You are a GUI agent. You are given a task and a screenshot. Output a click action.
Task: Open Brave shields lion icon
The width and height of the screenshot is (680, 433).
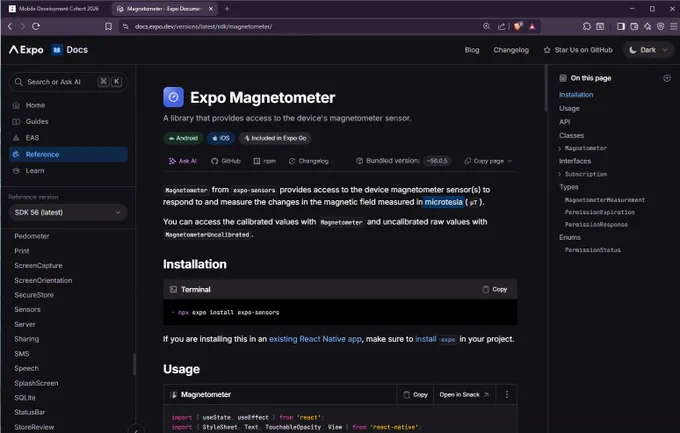517,26
